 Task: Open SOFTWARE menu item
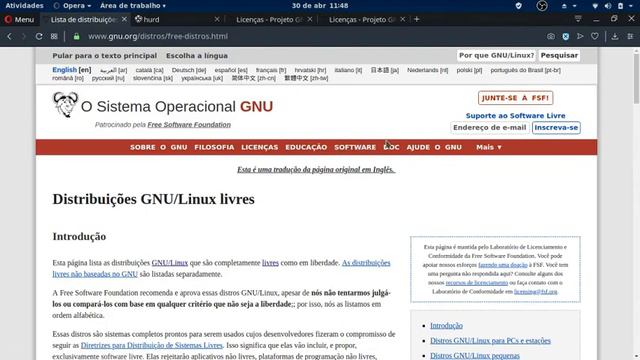point(355,147)
